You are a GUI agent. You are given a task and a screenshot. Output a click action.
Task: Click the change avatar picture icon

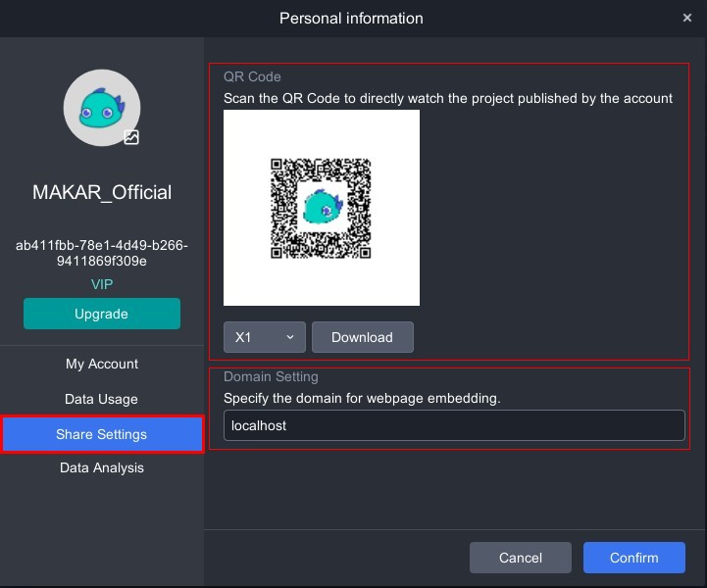(131, 138)
